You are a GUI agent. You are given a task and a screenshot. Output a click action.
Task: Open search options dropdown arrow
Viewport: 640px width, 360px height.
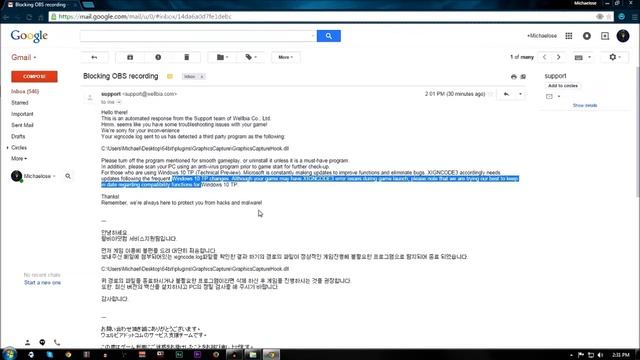pyautogui.click(x=313, y=36)
